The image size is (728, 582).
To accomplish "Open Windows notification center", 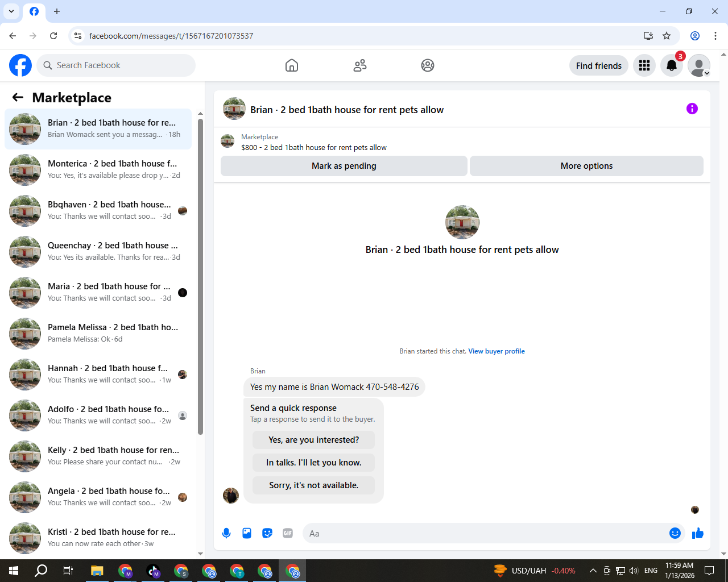I will 709,571.
